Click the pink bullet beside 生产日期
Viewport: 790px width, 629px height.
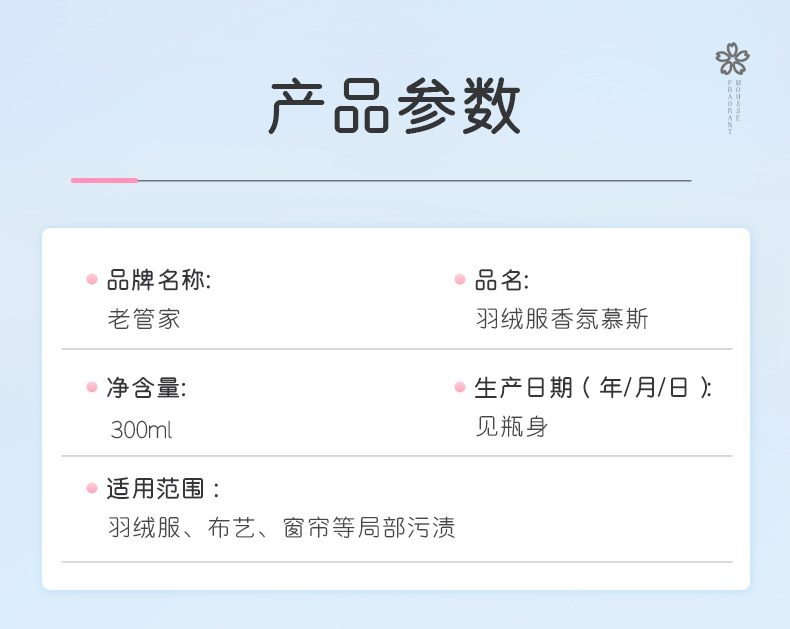tap(460, 388)
